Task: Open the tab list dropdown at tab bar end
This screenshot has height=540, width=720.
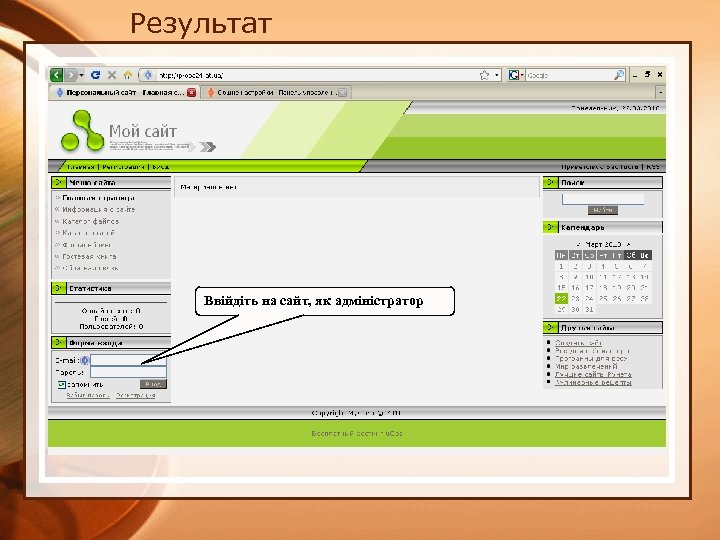Action: coord(660,92)
